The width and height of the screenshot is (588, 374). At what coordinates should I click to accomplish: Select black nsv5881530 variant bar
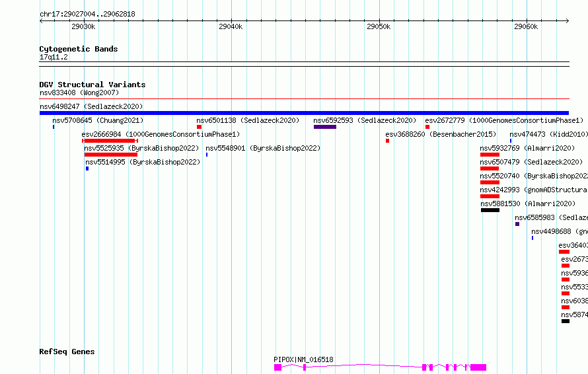coord(490,210)
